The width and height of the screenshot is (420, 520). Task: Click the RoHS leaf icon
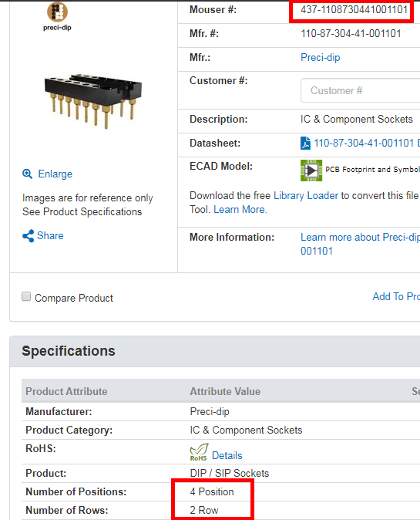click(x=199, y=452)
